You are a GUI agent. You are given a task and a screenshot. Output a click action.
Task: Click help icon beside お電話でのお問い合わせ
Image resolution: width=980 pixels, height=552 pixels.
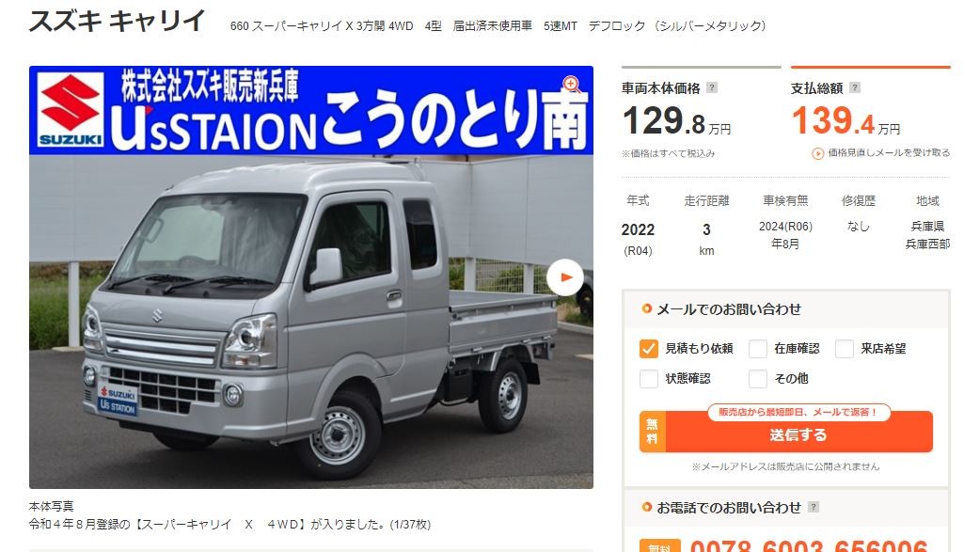click(x=813, y=507)
